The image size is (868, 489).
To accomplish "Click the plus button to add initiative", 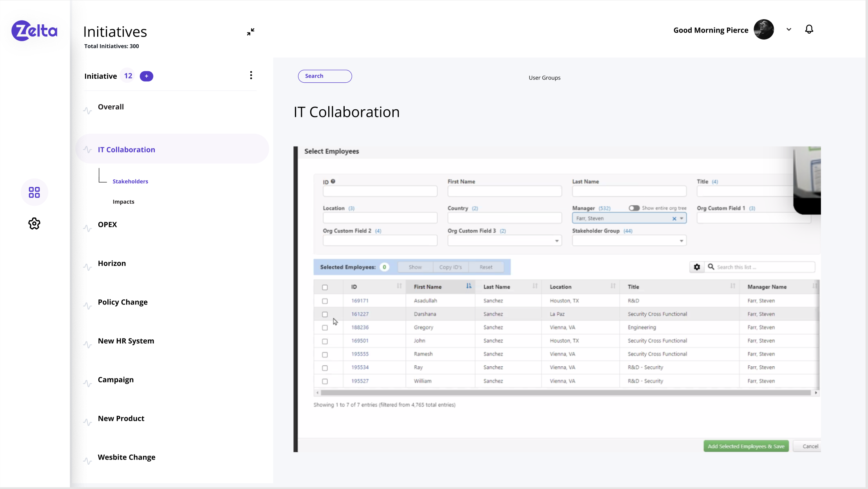I will point(146,76).
